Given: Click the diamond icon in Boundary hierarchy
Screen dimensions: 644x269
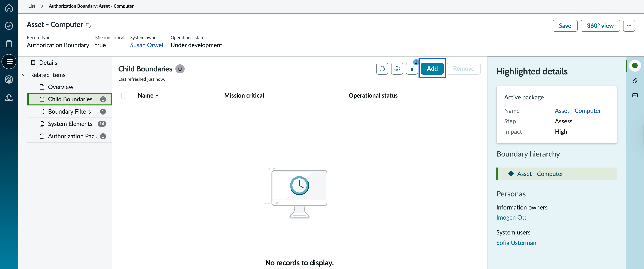Looking at the screenshot, I should [x=511, y=174].
